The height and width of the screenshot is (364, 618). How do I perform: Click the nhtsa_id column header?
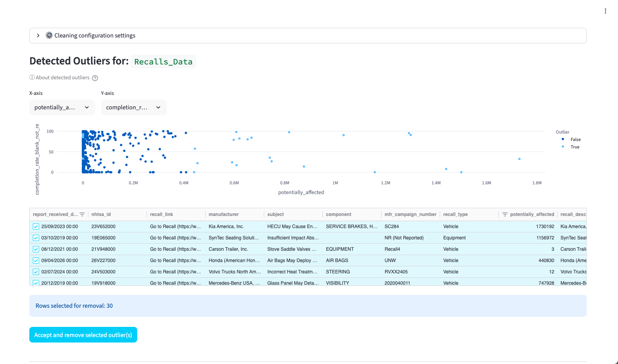(117, 214)
